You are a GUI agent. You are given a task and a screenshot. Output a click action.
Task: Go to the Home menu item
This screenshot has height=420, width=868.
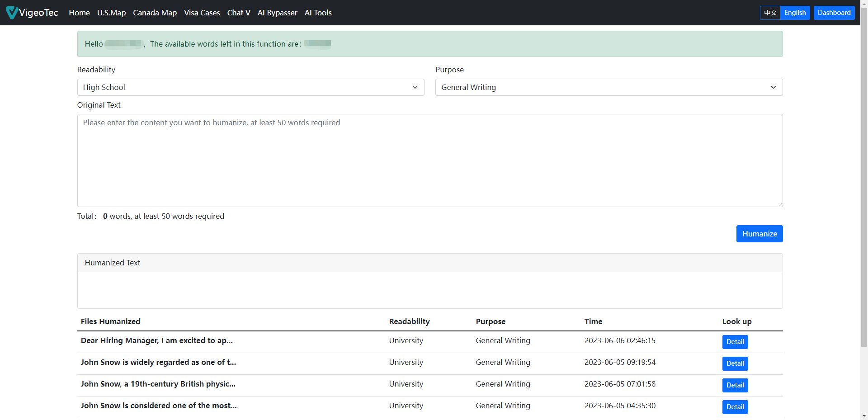(79, 13)
